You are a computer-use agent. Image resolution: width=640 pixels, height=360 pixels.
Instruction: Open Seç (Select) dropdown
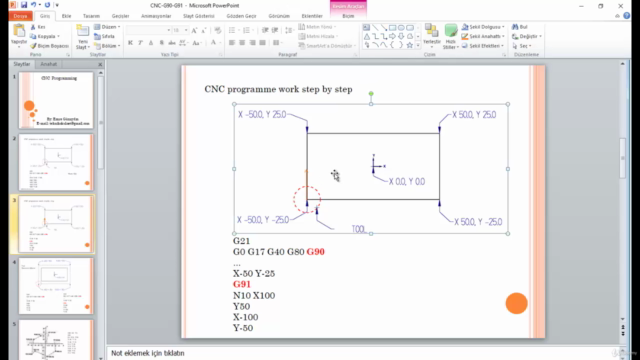point(522,46)
